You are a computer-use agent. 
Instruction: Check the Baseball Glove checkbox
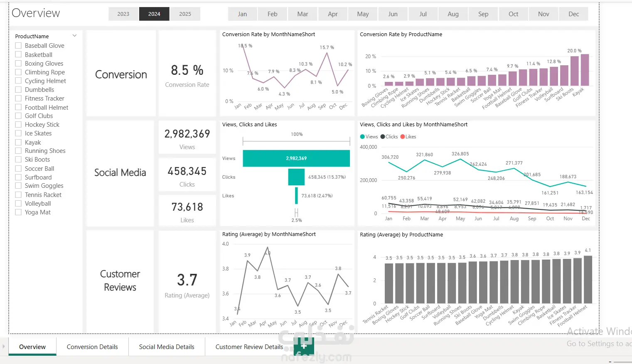click(18, 46)
